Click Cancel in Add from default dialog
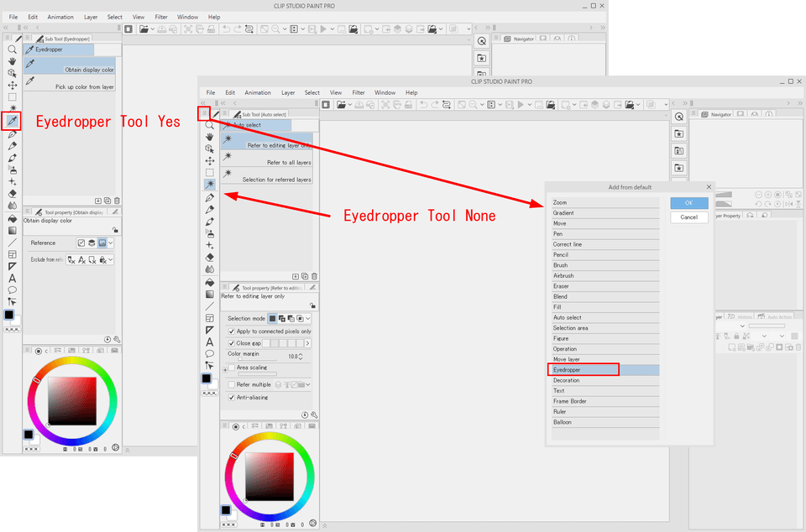The width and height of the screenshot is (806, 532). [x=688, y=217]
